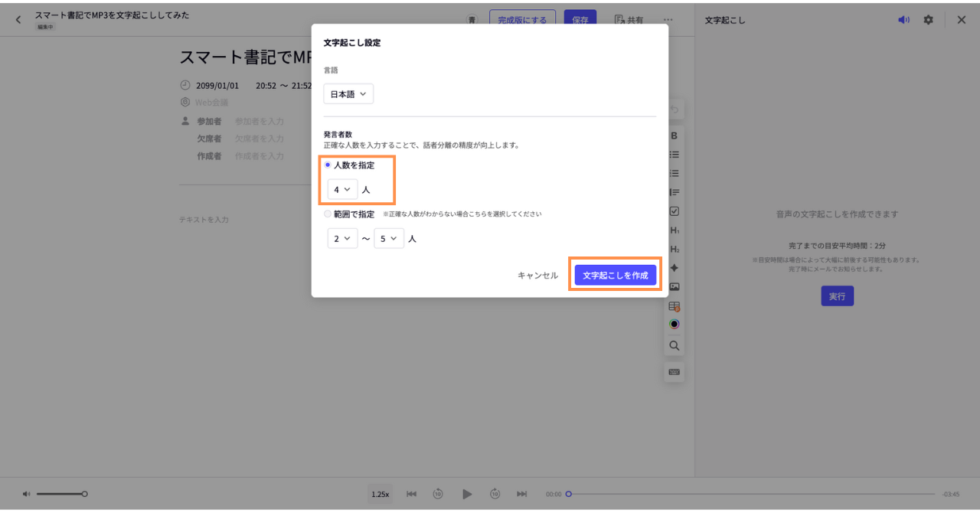Open the transcription settings gear icon
Viewport: 980px width, 513px height.
[x=928, y=20]
